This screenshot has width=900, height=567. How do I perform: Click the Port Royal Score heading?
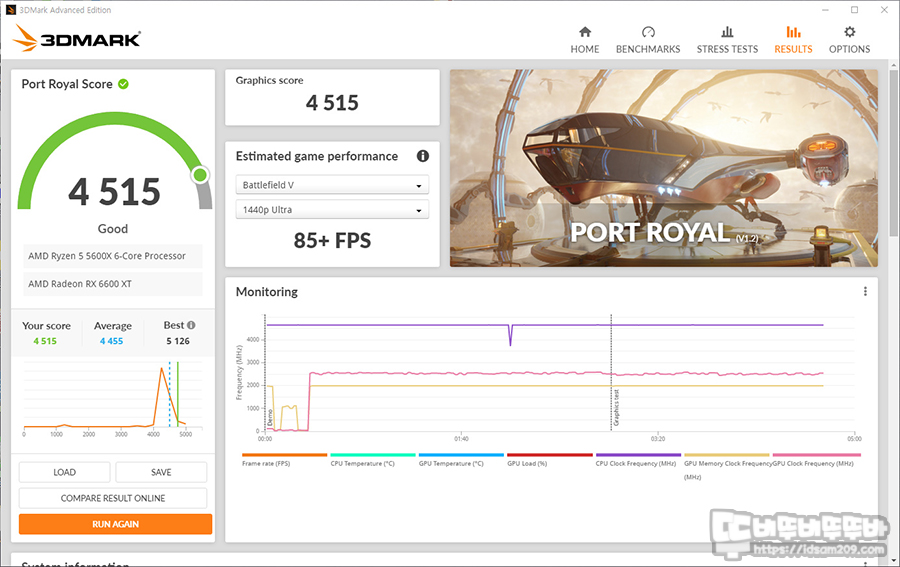click(x=67, y=84)
